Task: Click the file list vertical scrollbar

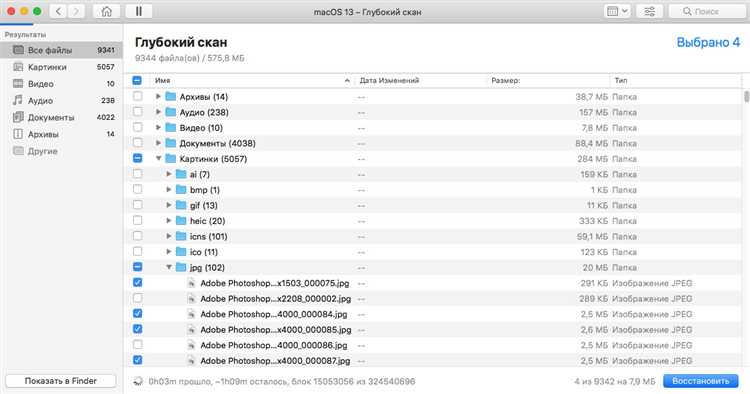Action: point(746,97)
